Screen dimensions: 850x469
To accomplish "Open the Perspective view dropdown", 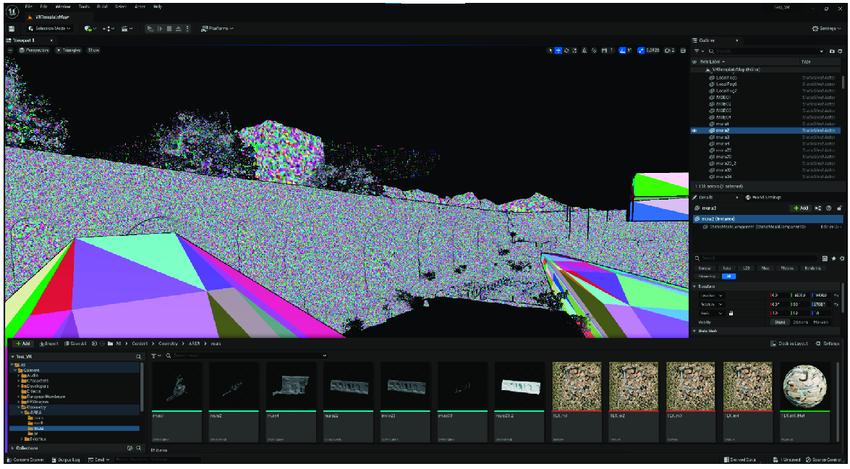I will click(x=34, y=50).
